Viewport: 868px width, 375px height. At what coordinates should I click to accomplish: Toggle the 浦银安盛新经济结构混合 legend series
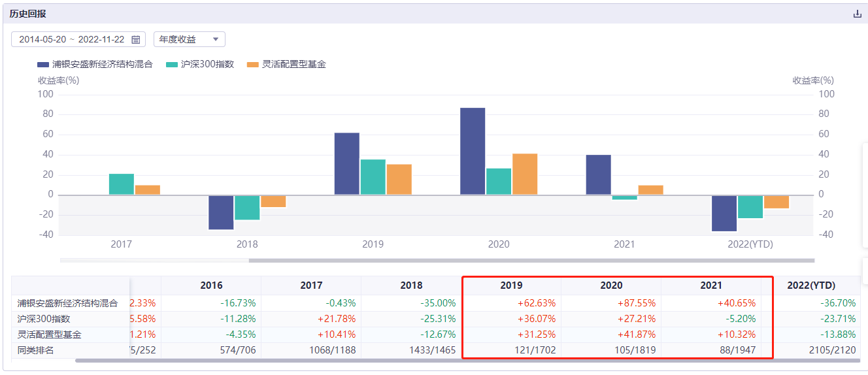point(95,64)
